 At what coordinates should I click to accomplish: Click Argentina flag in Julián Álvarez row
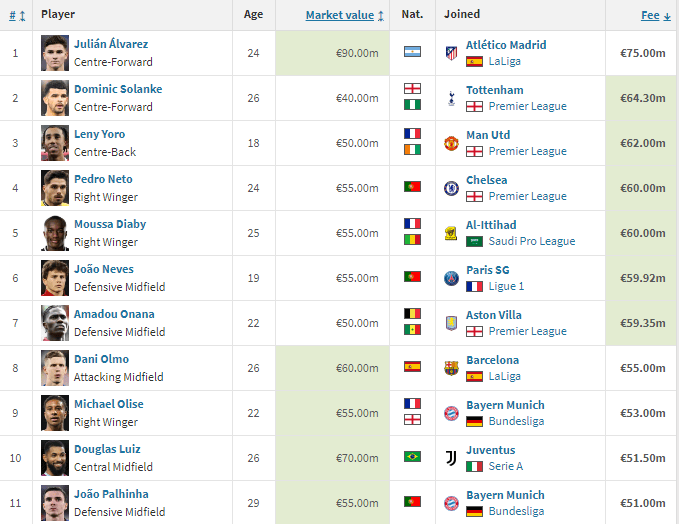[412, 52]
